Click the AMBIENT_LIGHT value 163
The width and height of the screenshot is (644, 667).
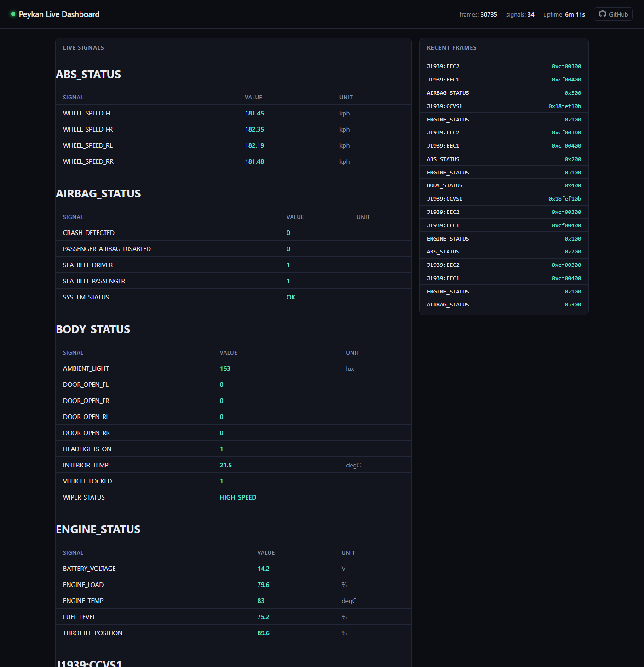pyautogui.click(x=225, y=368)
